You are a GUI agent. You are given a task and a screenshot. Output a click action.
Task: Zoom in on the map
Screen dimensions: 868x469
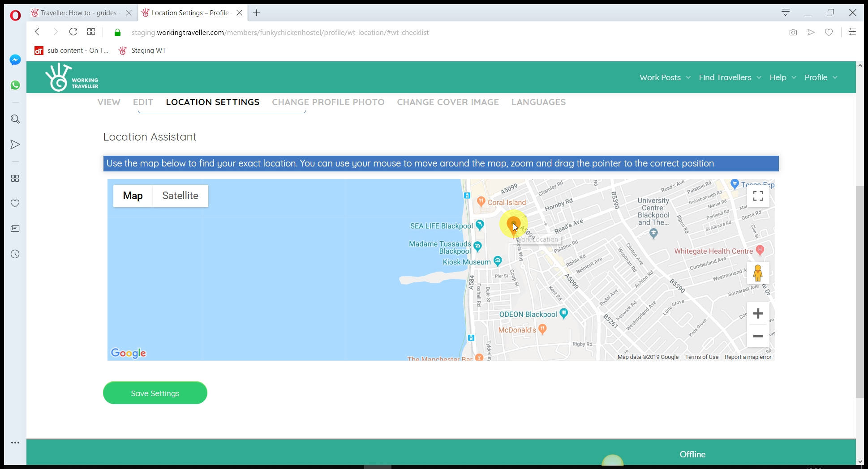[x=758, y=313]
